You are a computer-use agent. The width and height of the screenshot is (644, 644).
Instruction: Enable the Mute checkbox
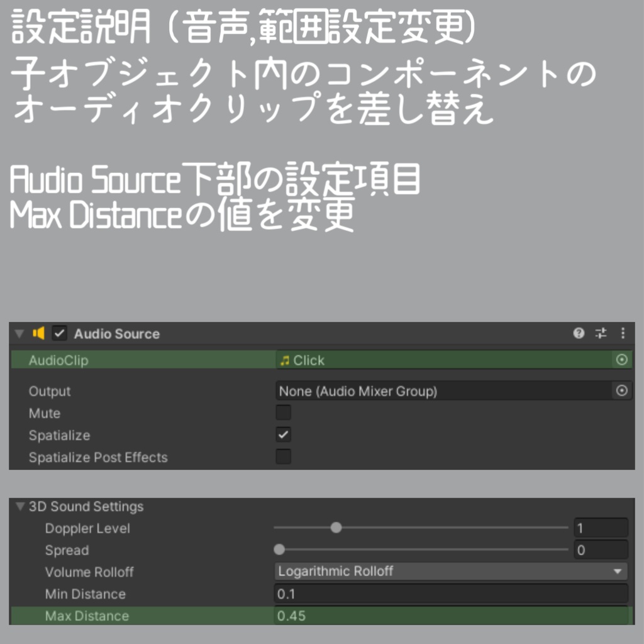[283, 413]
